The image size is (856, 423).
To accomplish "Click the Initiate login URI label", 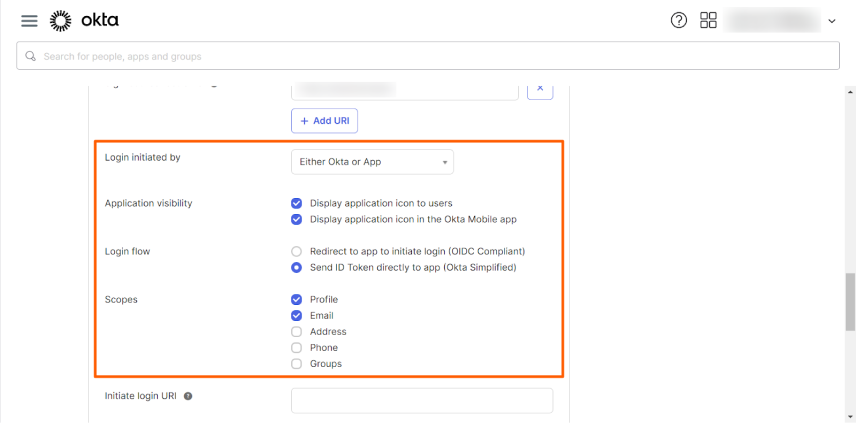I will point(140,396).
